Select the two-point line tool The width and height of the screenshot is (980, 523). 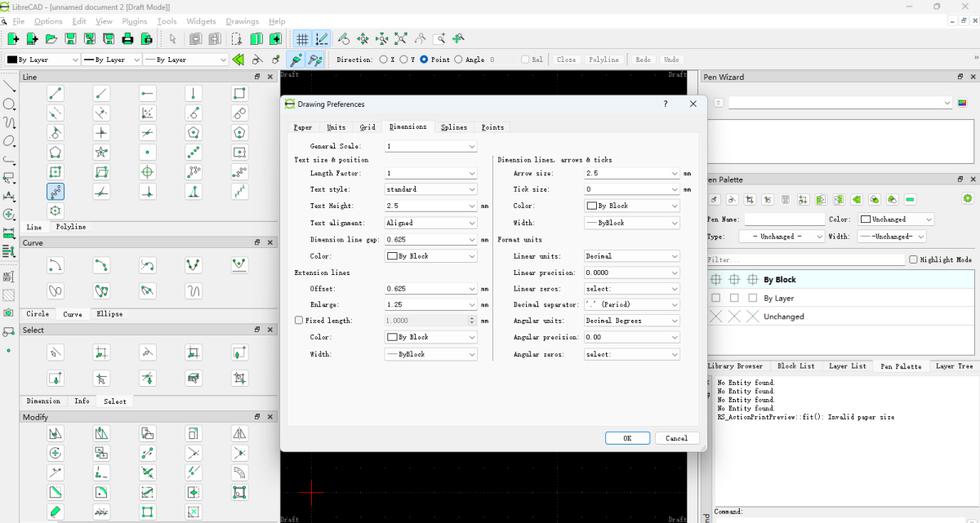[56, 92]
